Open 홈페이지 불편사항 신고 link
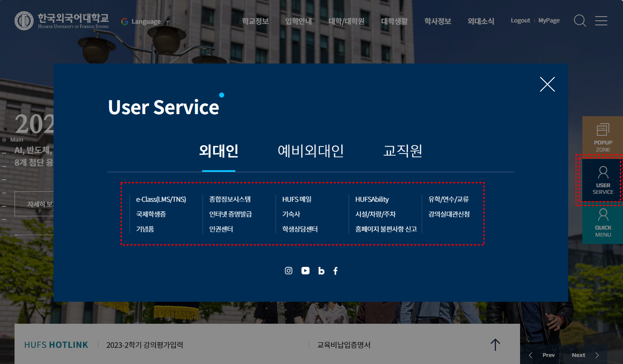Screen dimensions: 623x364 (x=386, y=229)
